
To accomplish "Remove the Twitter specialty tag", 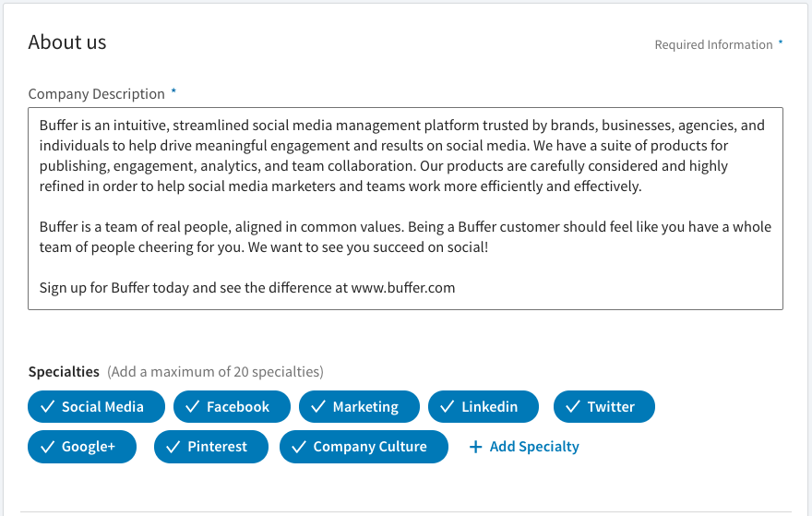I will click(x=604, y=407).
